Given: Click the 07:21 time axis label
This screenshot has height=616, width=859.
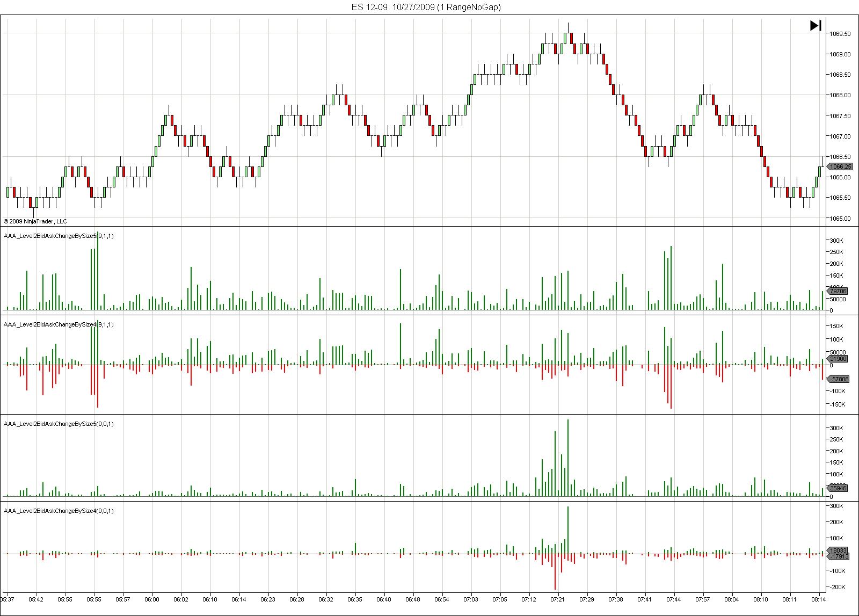Looking at the screenshot, I should [x=558, y=599].
